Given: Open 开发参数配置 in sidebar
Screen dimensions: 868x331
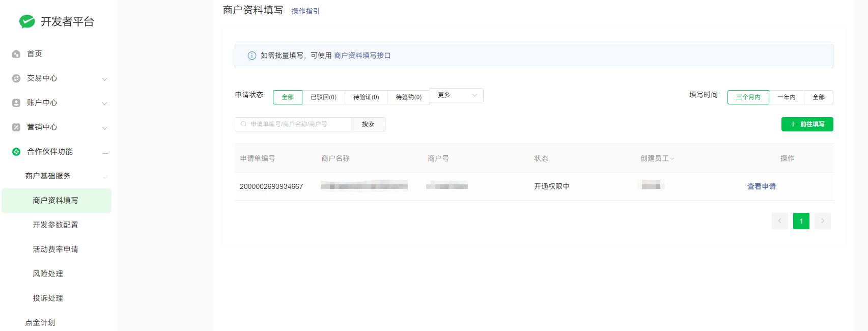Looking at the screenshot, I should coord(55,225).
